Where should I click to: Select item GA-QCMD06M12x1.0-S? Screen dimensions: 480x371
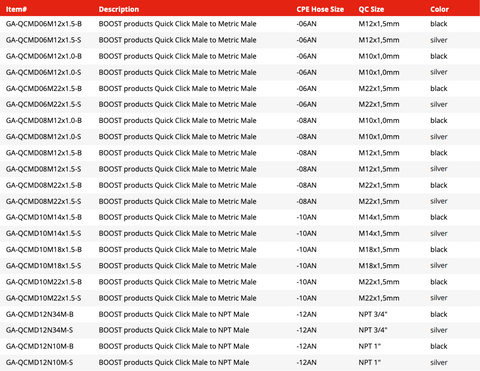(x=43, y=72)
